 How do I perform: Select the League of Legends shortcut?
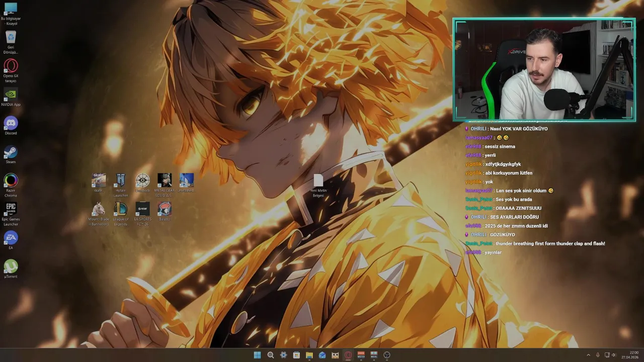coord(121,214)
